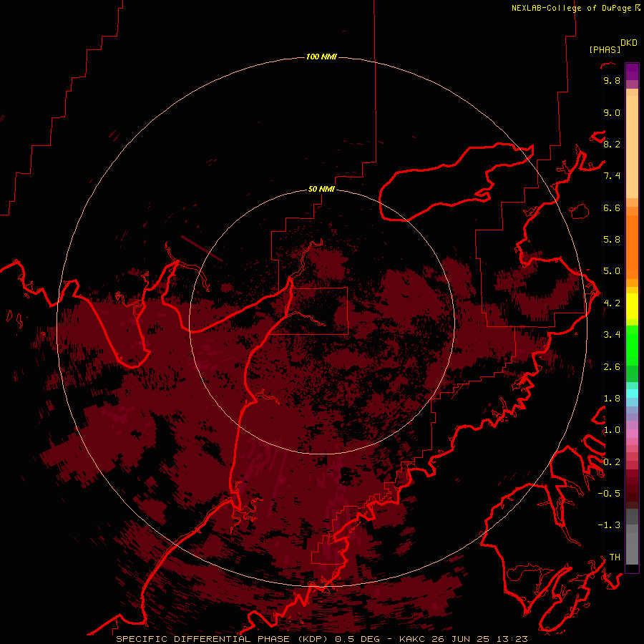Viewport: 644px width, 644px height.
Task: Click the DKD label above the color scale
Action: [629, 43]
